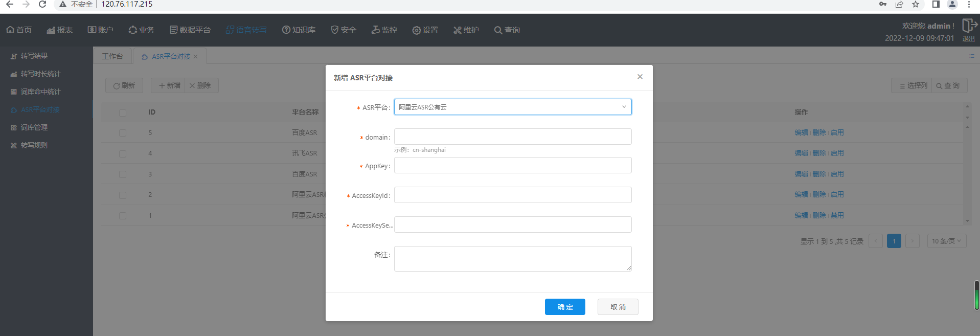Expand the ASR平台 dropdown
The height and width of the screenshot is (336, 980).
point(512,107)
